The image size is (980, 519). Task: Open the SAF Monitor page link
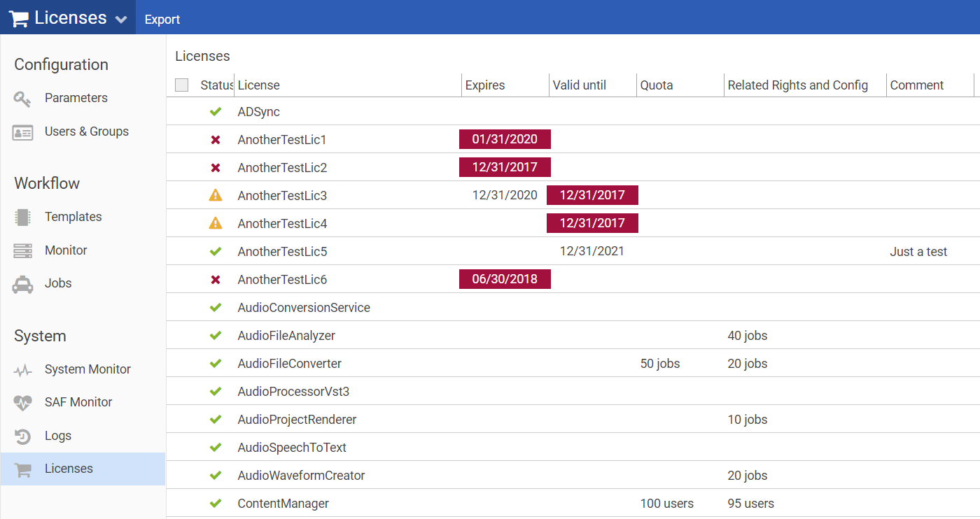[78, 402]
